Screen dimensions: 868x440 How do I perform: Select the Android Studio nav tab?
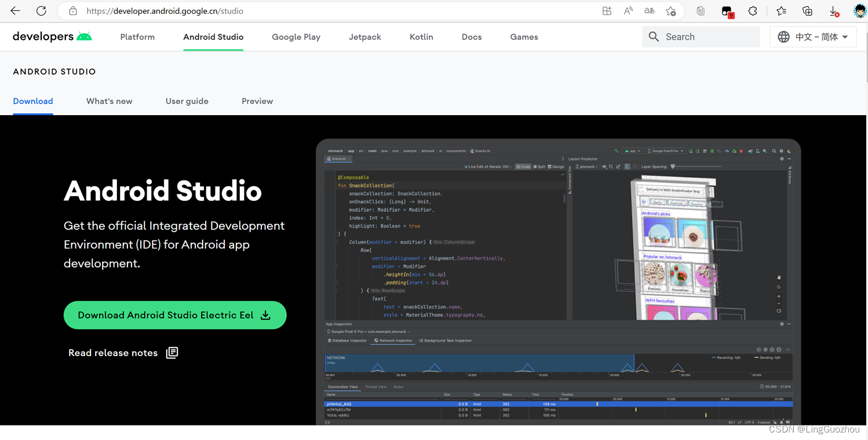213,36
